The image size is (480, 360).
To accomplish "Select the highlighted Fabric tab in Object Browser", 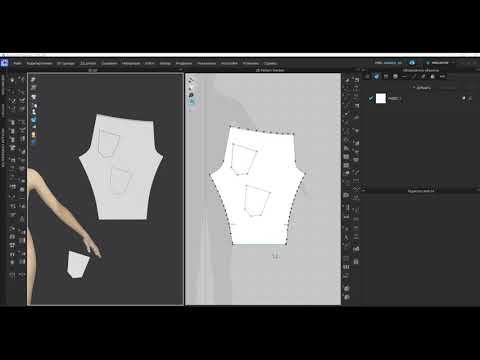I will coord(376,76).
